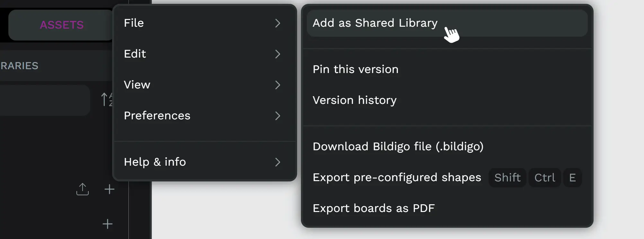Select Download Bildigo file (.bildigo)
644x239 pixels.
398,147
